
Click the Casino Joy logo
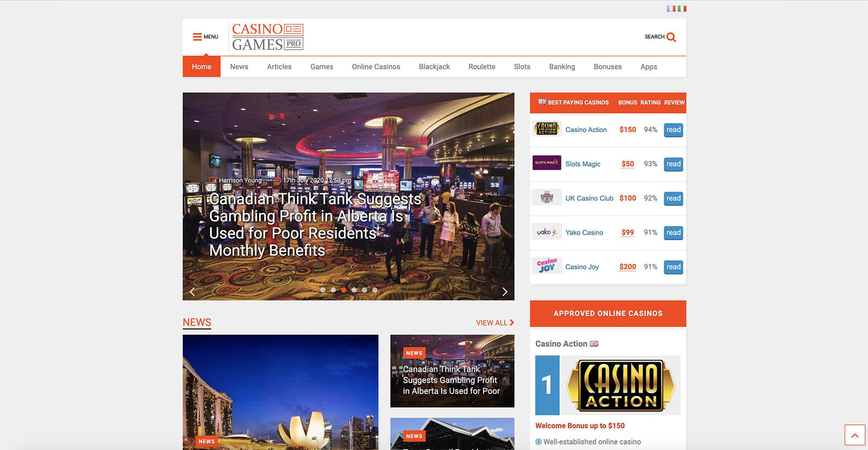click(x=547, y=266)
